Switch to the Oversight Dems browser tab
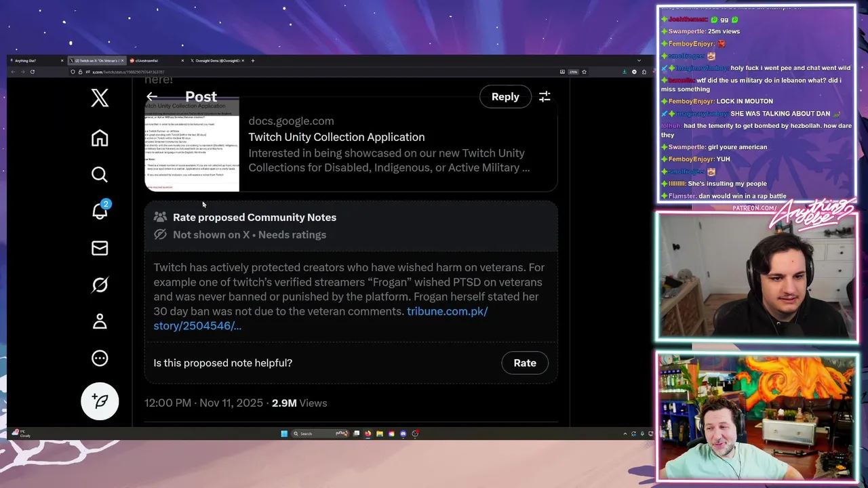 click(x=216, y=60)
